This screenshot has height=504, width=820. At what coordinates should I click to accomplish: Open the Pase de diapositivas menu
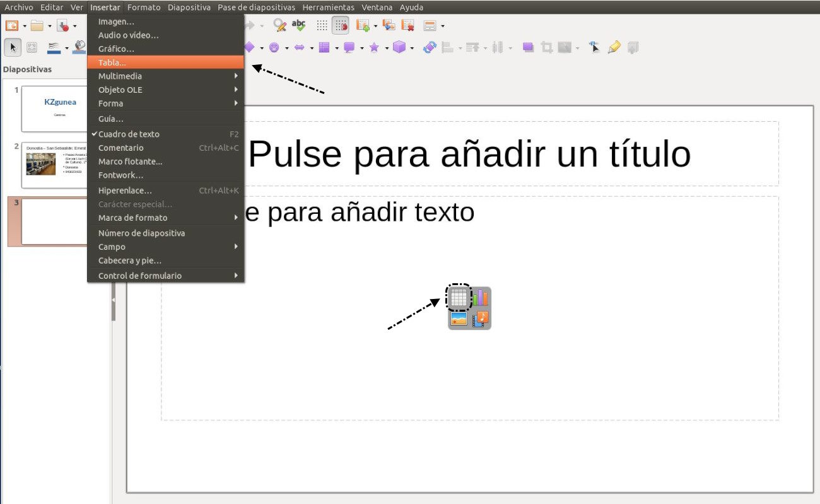256,8
